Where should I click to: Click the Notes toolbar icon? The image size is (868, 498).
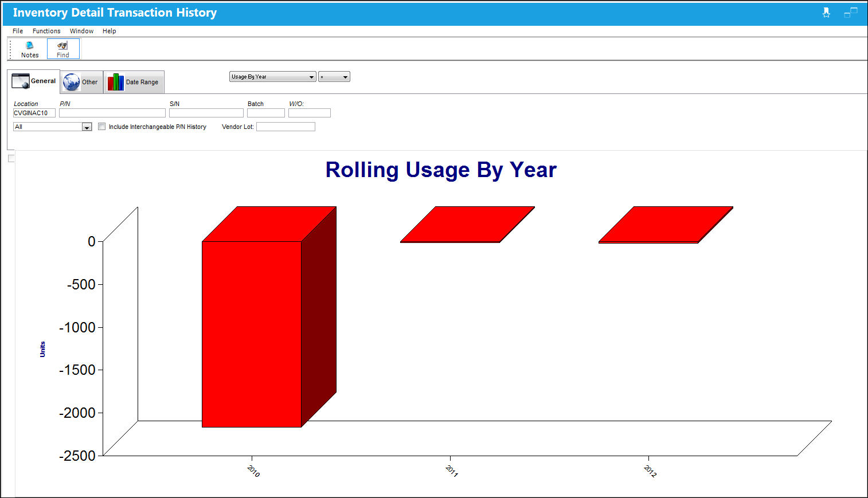point(30,49)
